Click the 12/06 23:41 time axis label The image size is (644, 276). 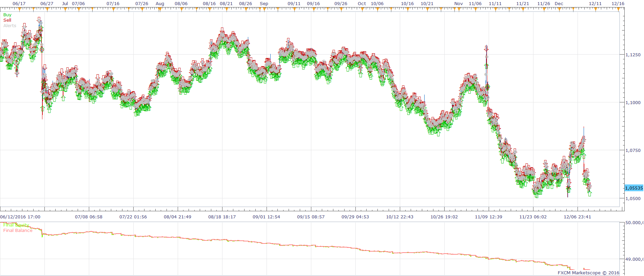tap(577, 217)
